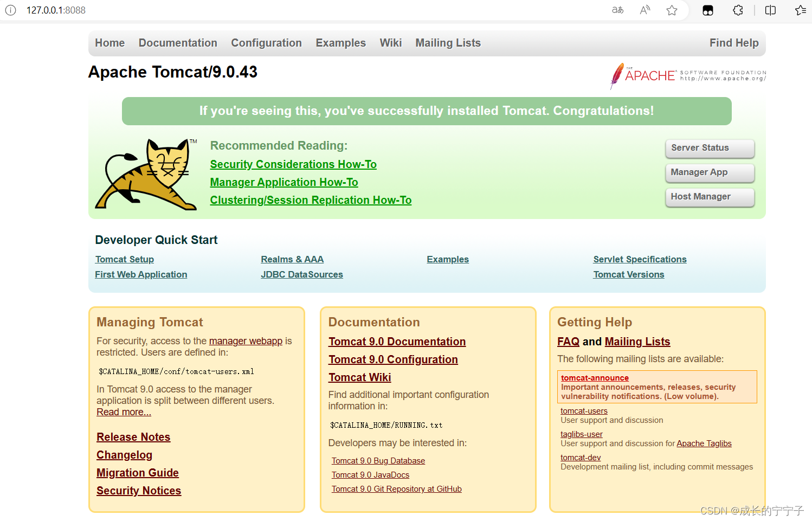Open Tomcat 9.0 JavaDocs link
Viewport: 812px width, 521px height.
pyautogui.click(x=370, y=475)
